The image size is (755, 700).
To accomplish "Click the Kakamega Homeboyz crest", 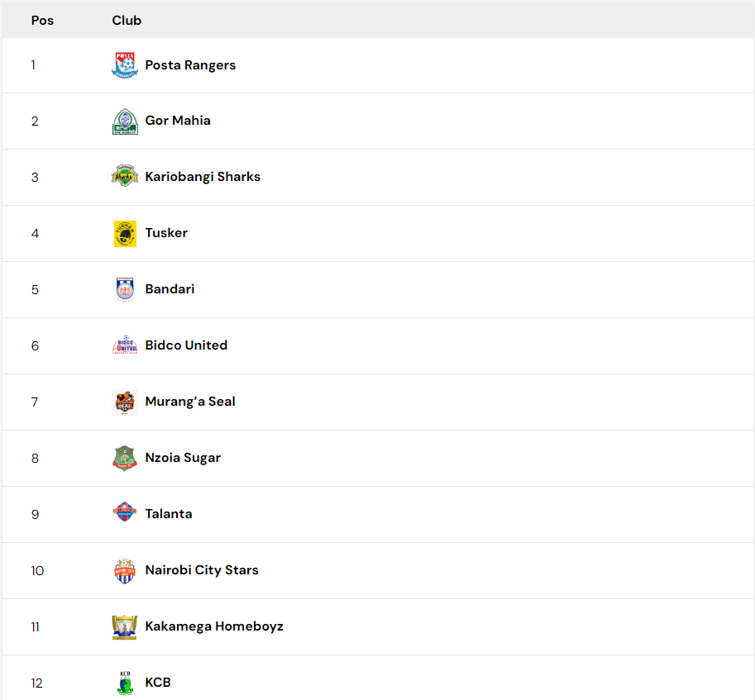I will coord(125,627).
